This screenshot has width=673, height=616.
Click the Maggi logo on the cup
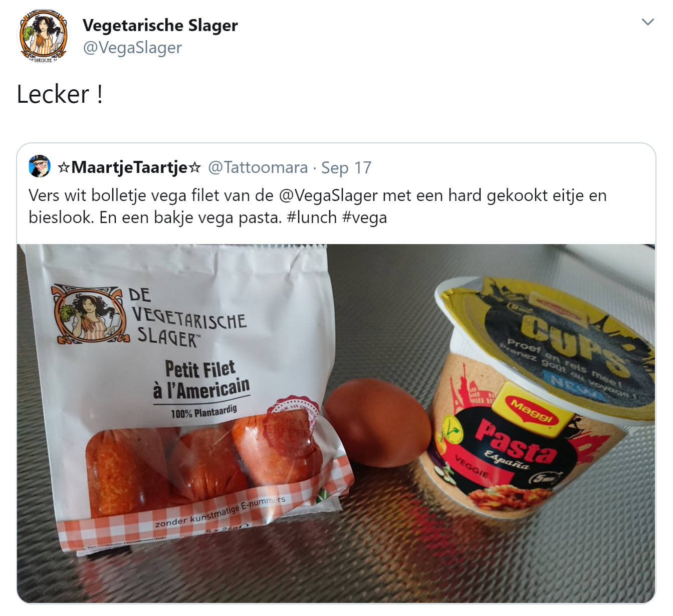tap(532, 409)
